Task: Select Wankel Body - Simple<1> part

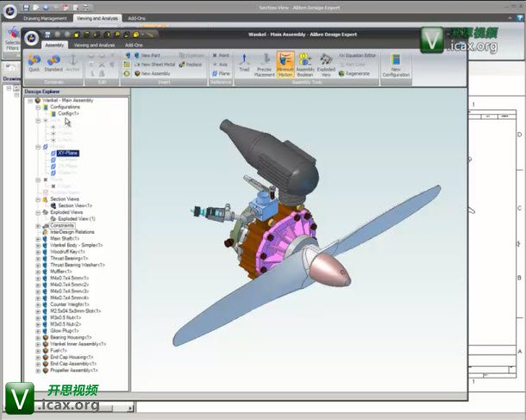Action: point(76,245)
